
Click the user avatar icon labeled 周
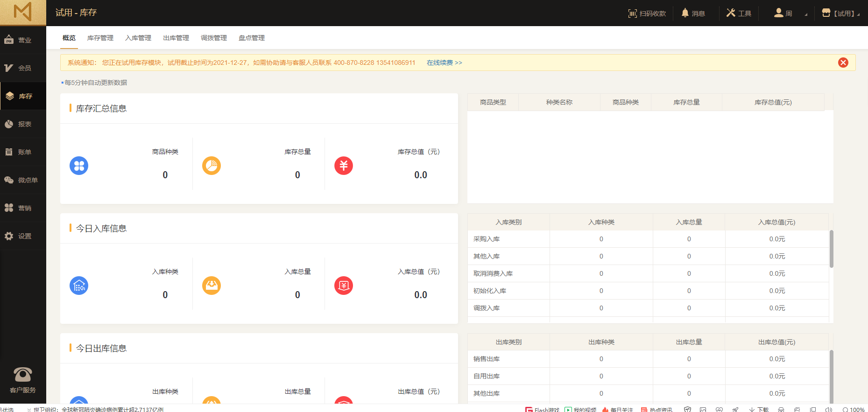pos(778,13)
